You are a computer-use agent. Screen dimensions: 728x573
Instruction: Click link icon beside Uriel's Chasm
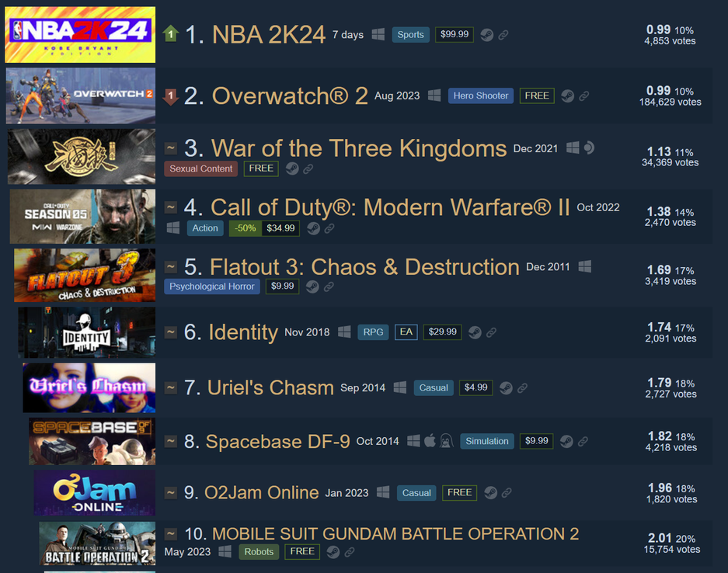[x=522, y=388]
